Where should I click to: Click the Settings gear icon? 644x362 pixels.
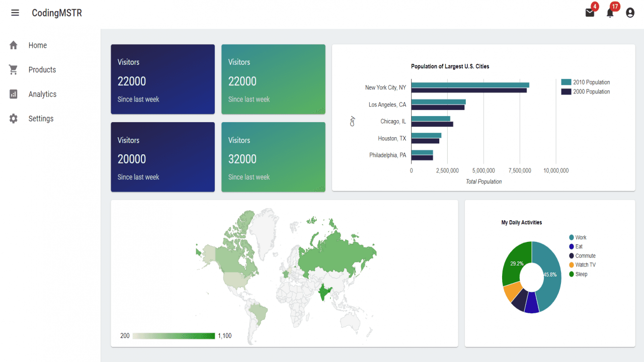tap(14, 119)
